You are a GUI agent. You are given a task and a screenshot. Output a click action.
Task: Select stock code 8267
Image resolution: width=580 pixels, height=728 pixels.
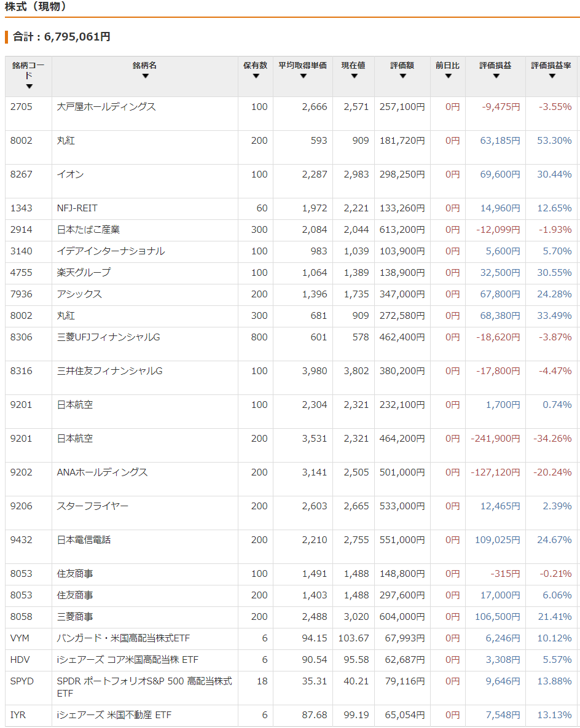22,174
